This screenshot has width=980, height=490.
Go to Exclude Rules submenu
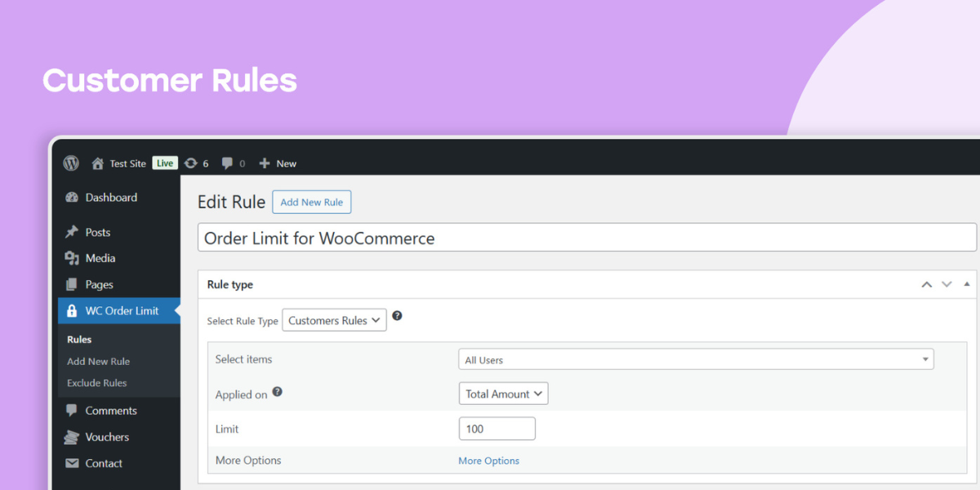pos(96,382)
